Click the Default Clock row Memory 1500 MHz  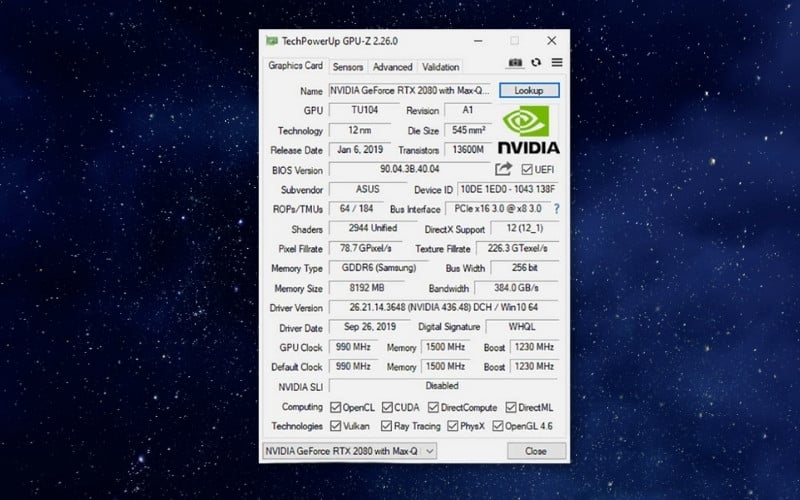click(445, 366)
